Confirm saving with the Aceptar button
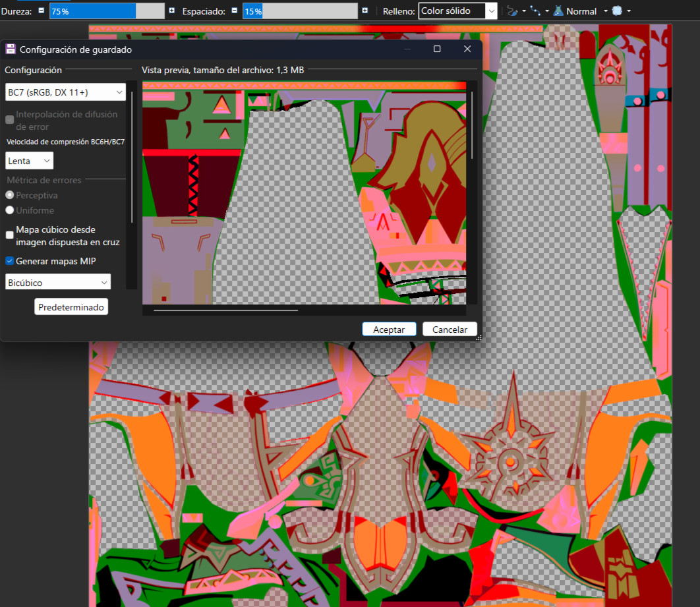 coord(389,329)
